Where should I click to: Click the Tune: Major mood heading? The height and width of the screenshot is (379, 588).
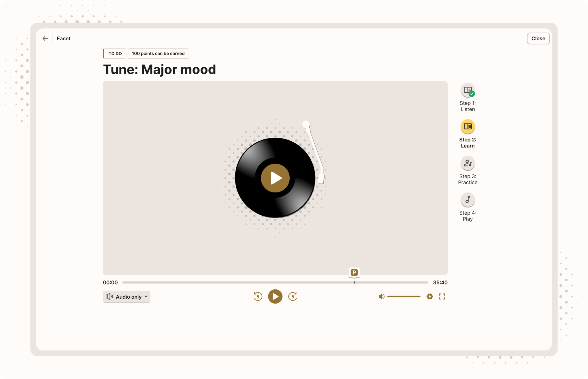pyautogui.click(x=159, y=69)
